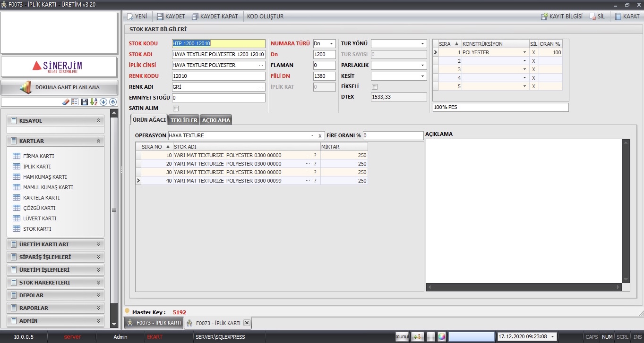Image resolution: width=644 pixels, height=343 pixels.
Task: Click the LÜVERT KARTI table icon
Action: coord(17,218)
